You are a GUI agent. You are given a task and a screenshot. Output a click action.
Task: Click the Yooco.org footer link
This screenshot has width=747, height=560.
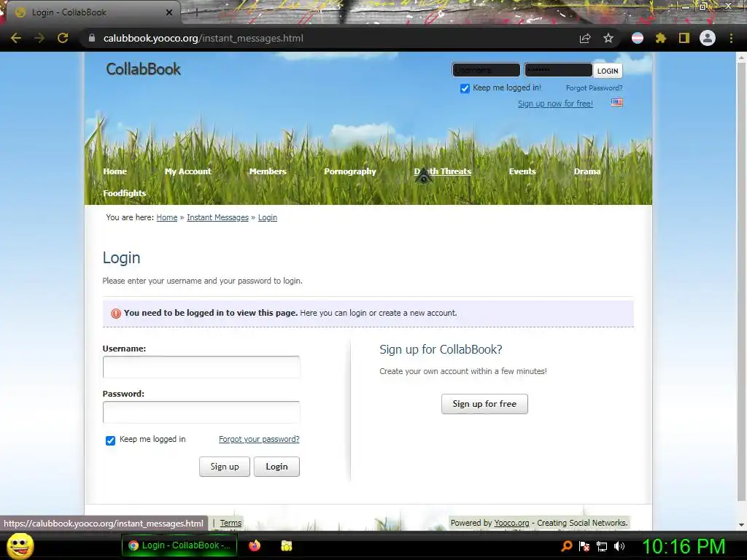pos(511,523)
